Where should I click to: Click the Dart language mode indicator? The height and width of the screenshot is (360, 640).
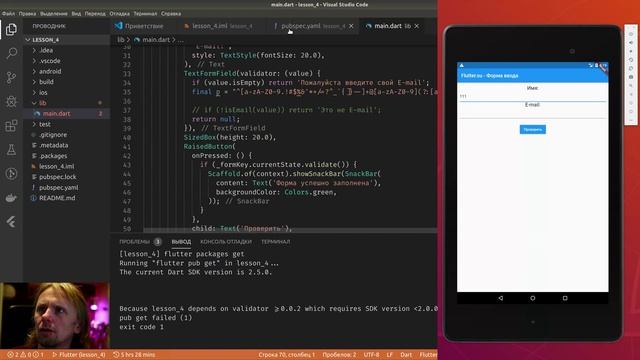click(x=406, y=355)
